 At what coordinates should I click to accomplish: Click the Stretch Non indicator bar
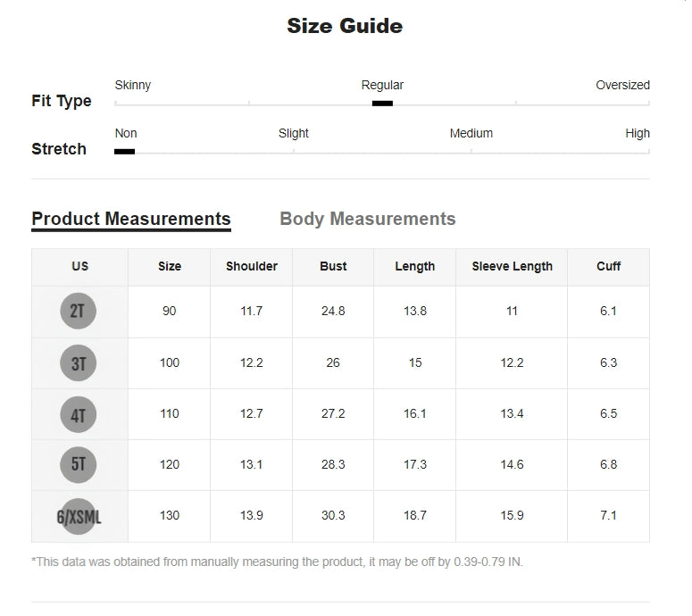pos(125,152)
